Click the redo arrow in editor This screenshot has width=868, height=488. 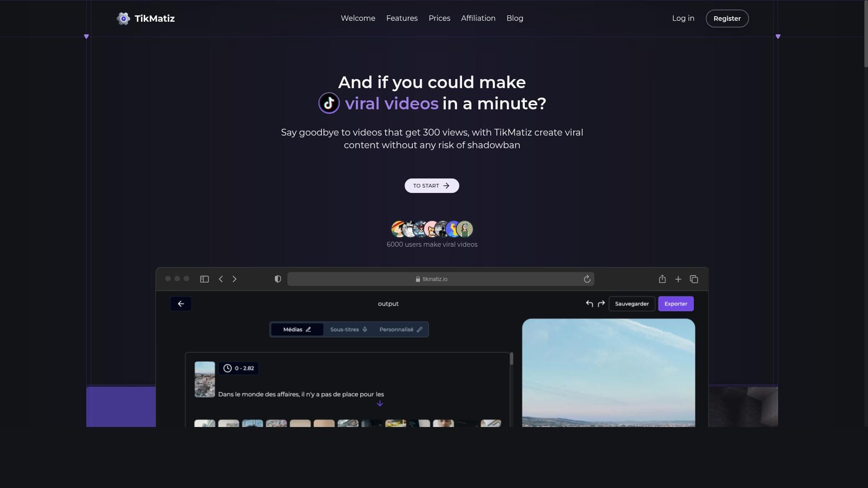click(x=601, y=304)
